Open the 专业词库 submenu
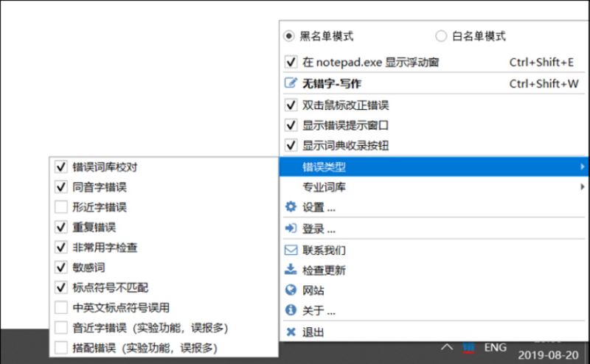590x364 pixels. [x=434, y=186]
